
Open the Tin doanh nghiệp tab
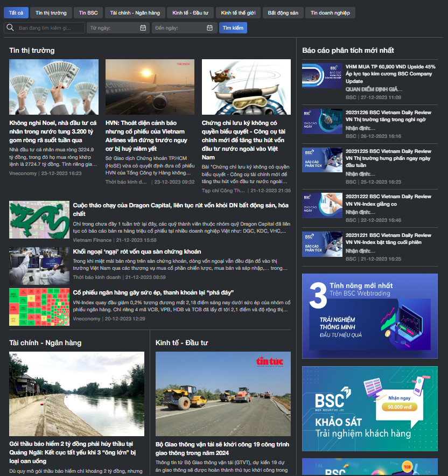[x=330, y=13]
